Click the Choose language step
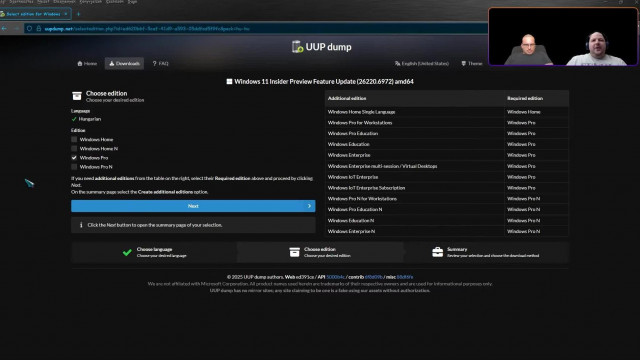640x360 pixels. click(x=154, y=252)
